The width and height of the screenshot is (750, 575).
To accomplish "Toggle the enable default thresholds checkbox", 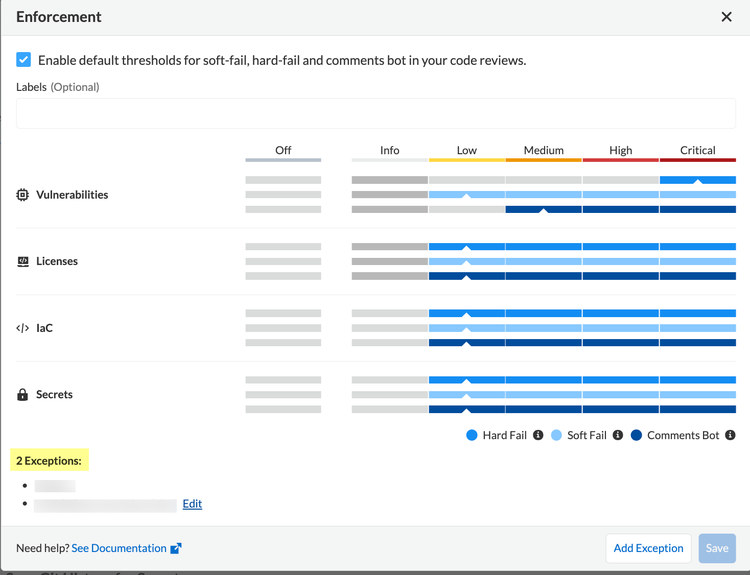I will coord(23,60).
